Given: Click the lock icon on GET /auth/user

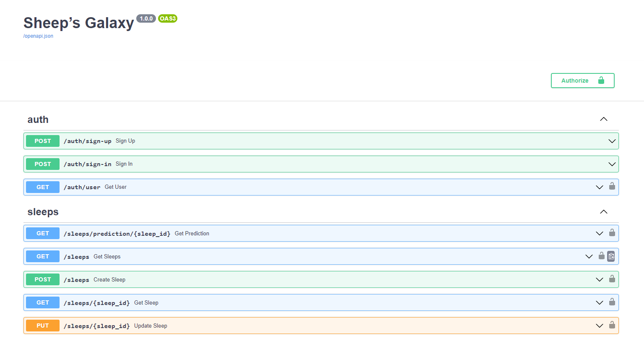Looking at the screenshot, I should coord(612,186).
